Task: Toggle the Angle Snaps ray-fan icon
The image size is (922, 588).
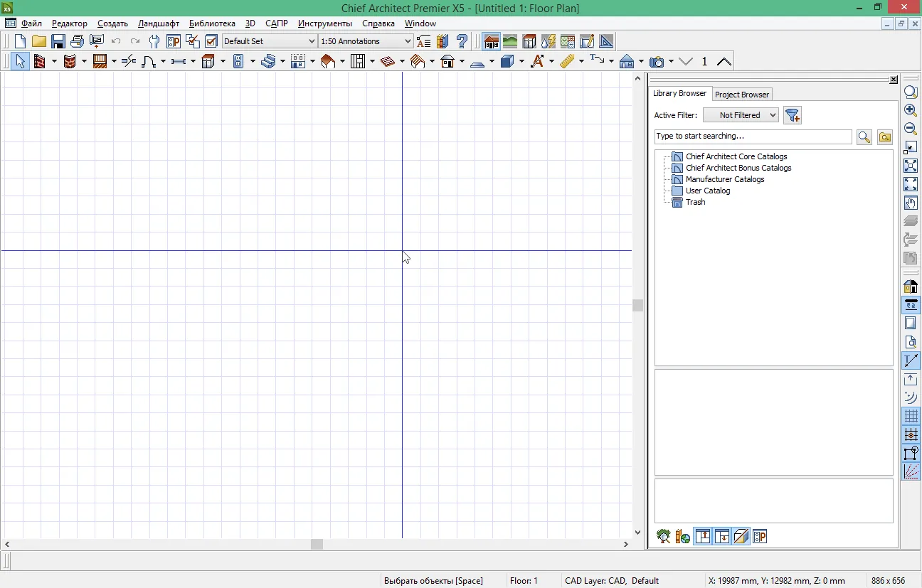Action: point(910,471)
